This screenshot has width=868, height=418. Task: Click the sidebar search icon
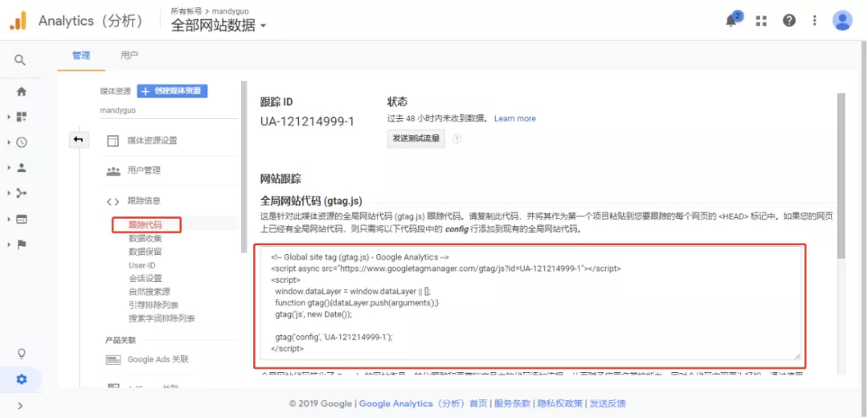click(x=20, y=59)
